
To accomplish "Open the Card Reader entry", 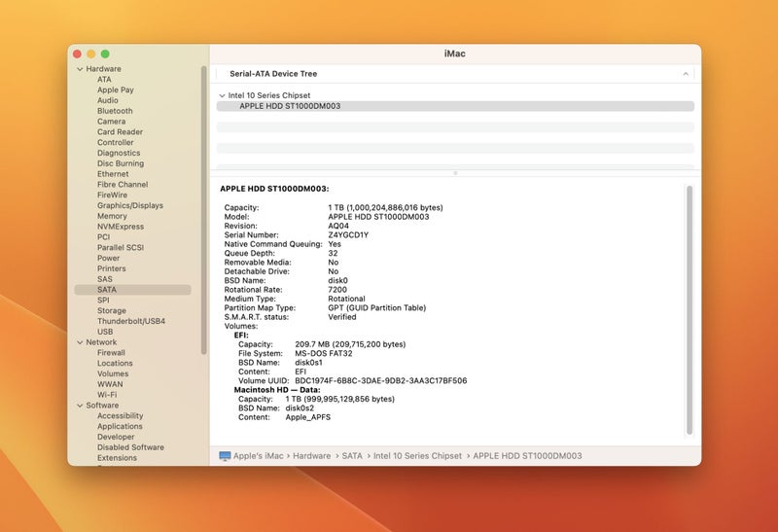I will [120, 132].
